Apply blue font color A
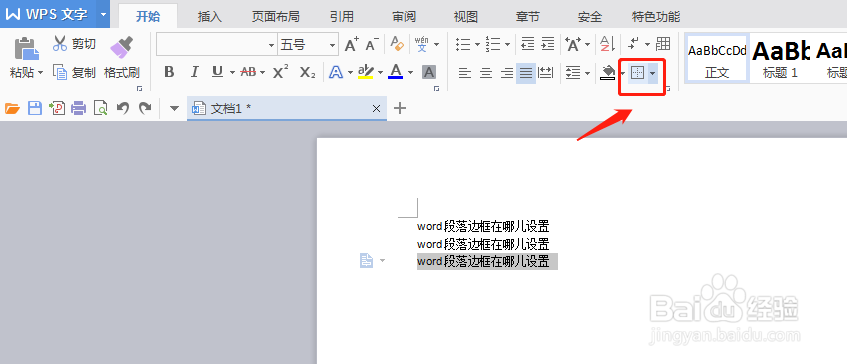 (395, 71)
